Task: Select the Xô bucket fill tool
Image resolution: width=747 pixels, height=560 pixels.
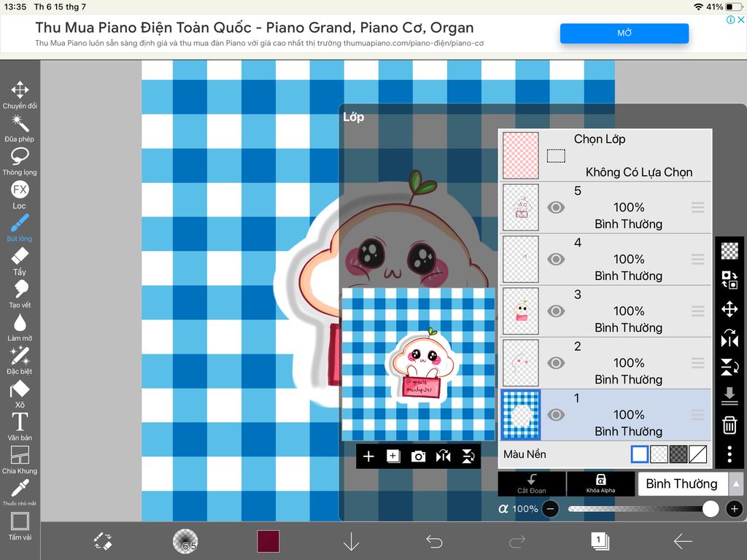Action: [x=20, y=394]
